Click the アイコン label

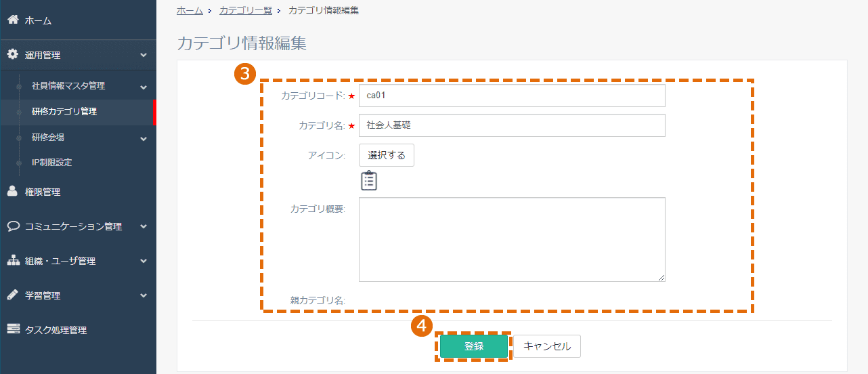tap(326, 155)
